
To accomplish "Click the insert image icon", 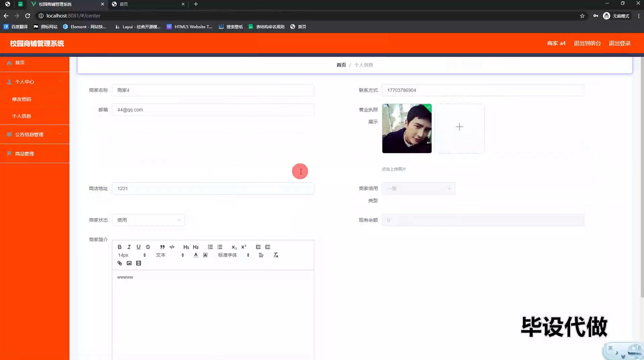I will point(129,263).
